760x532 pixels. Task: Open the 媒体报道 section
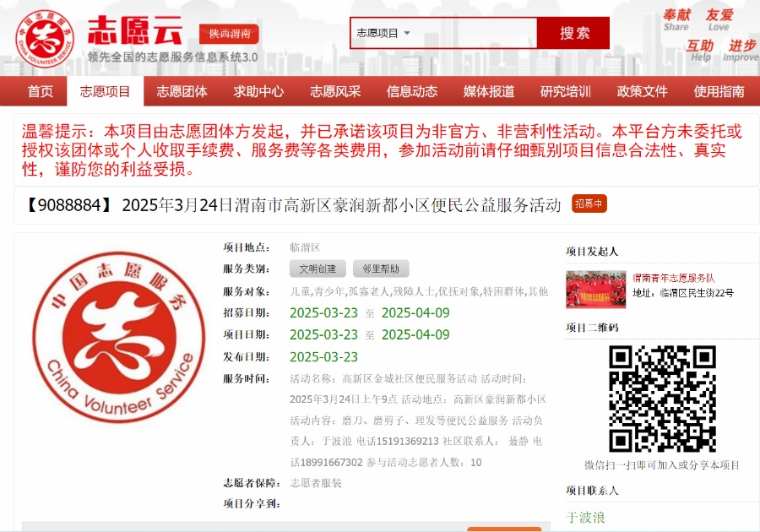pos(489,91)
